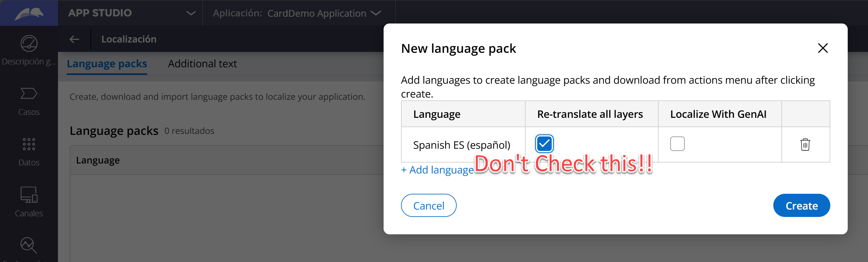Click the explore data magnifier icon
The width and height of the screenshot is (868, 262).
pos(29,245)
